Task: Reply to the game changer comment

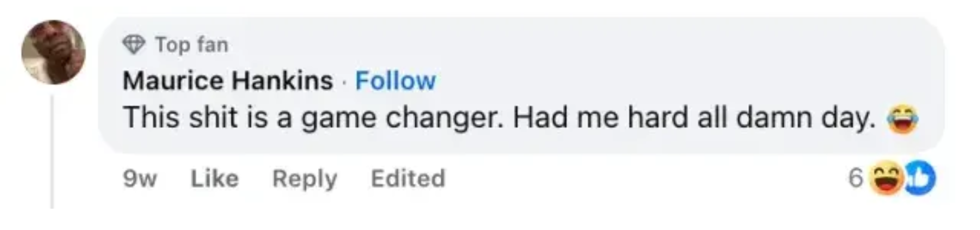Action: 304,179
